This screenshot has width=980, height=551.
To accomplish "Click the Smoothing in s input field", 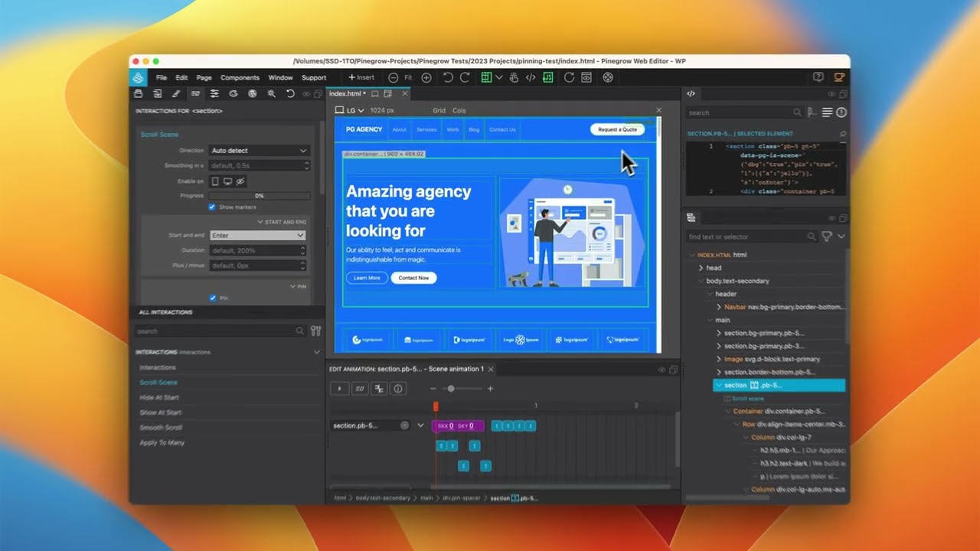I will (x=259, y=165).
